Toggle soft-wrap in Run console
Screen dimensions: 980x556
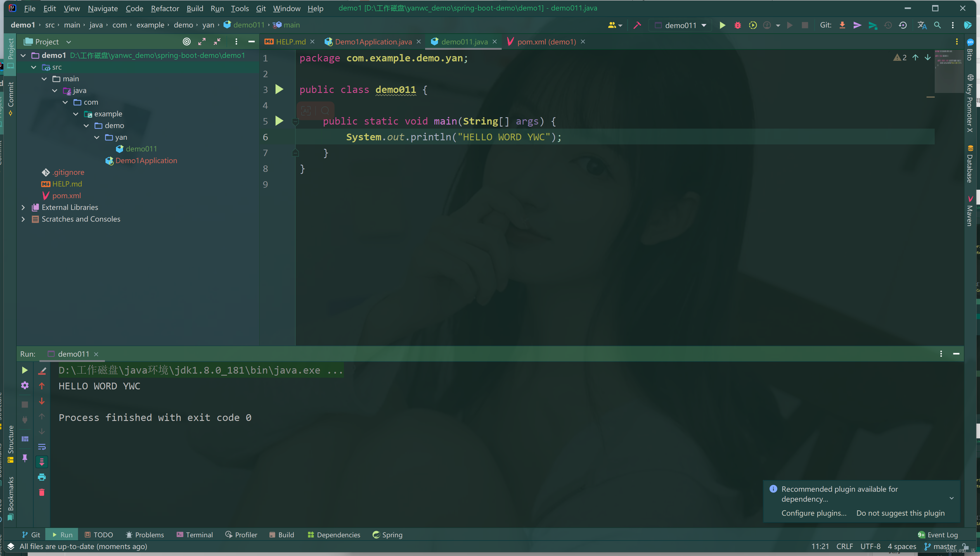(x=41, y=446)
